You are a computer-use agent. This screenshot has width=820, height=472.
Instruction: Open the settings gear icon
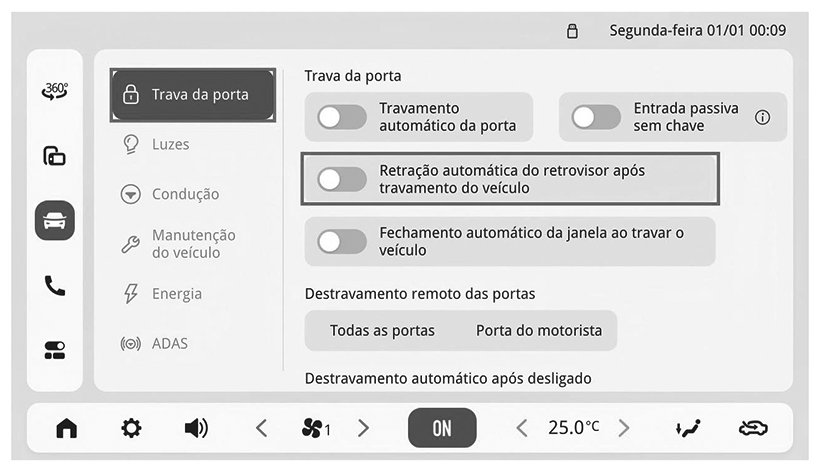coord(131,428)
